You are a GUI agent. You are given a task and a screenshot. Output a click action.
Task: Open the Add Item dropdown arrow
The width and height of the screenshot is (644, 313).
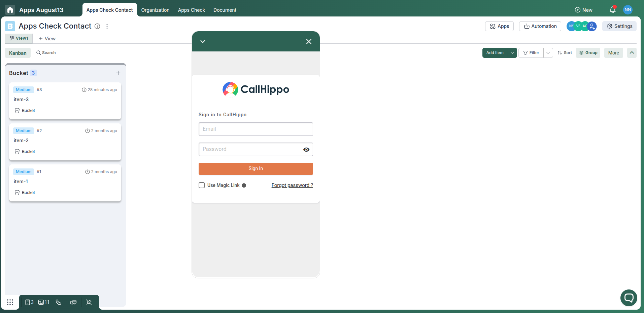click(x=512, y=53)
